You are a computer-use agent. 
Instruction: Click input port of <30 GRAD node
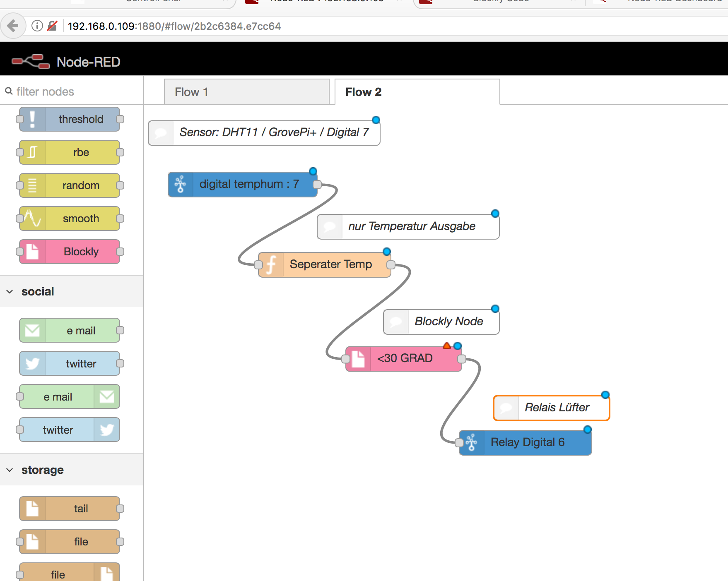point(346,359)
